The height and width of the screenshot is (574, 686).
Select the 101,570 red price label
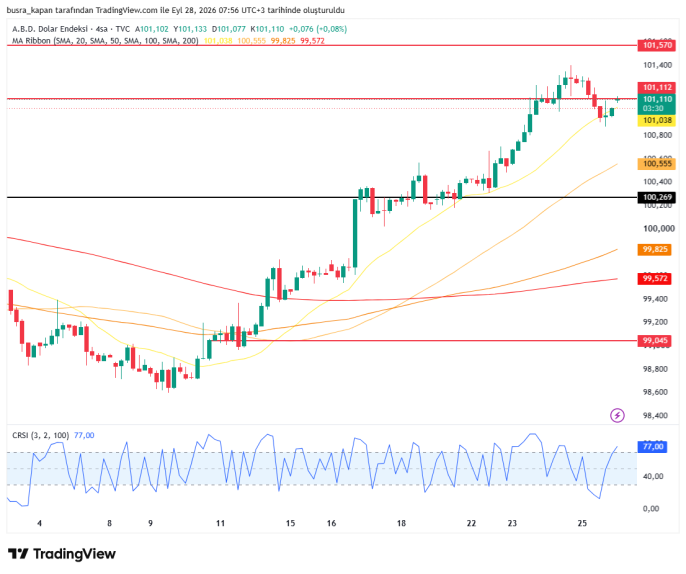coord(656,45)
